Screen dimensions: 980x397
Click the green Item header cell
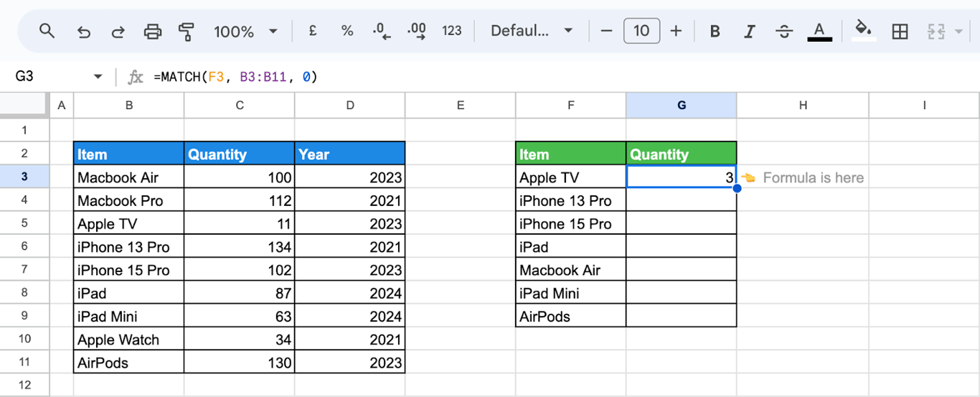(x=571, y=154)
